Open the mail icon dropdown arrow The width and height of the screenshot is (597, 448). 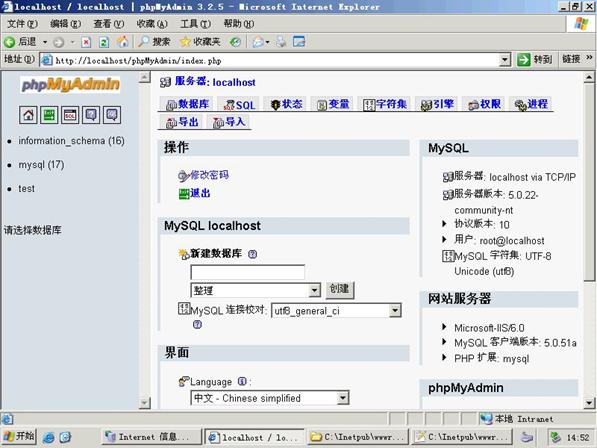pos(267,42)
